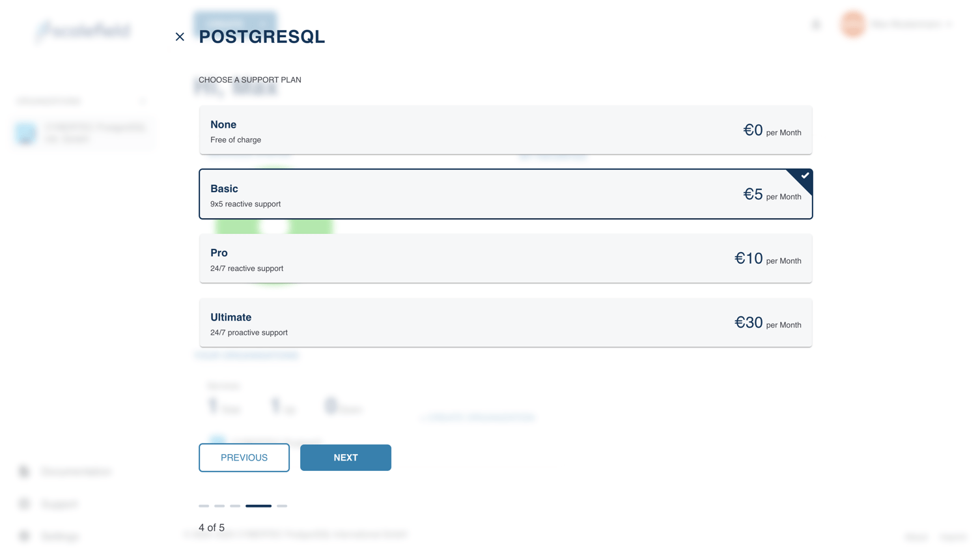Jump to the fifth wizard step indicator
Image resolution: width=980 pixels, height=555 pixels.
point(282,506)
